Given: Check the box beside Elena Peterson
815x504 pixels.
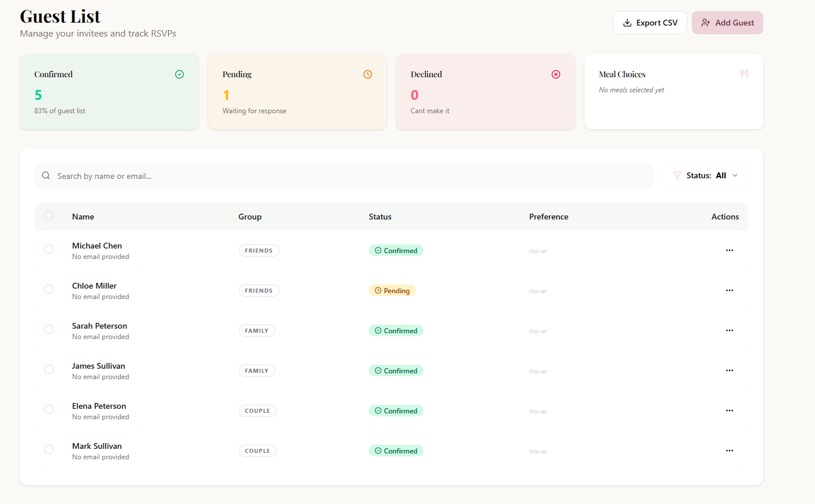Looking at the screenshot, I should [49, 409].
